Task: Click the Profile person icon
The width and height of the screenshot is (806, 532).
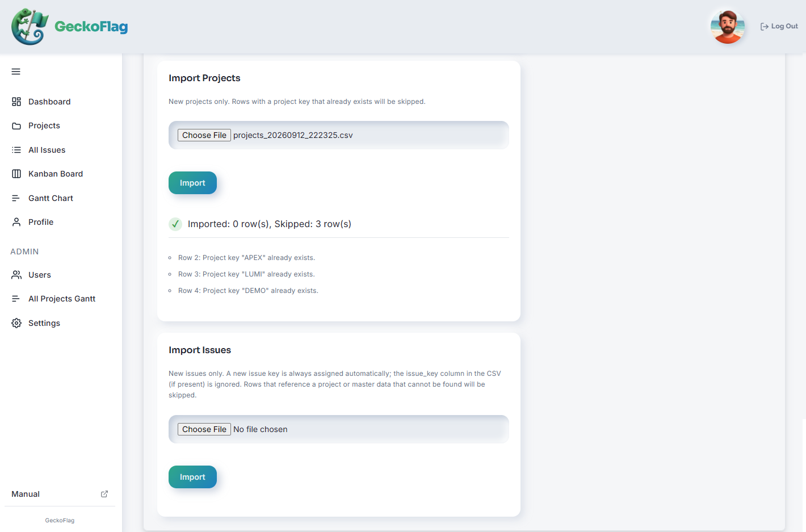Action: (16, 222)
